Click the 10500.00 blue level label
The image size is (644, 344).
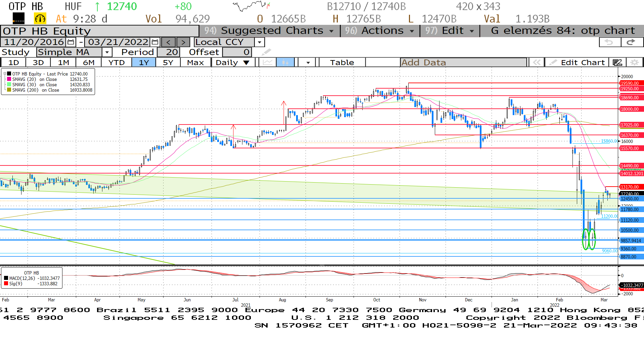(x=631, y=230)
